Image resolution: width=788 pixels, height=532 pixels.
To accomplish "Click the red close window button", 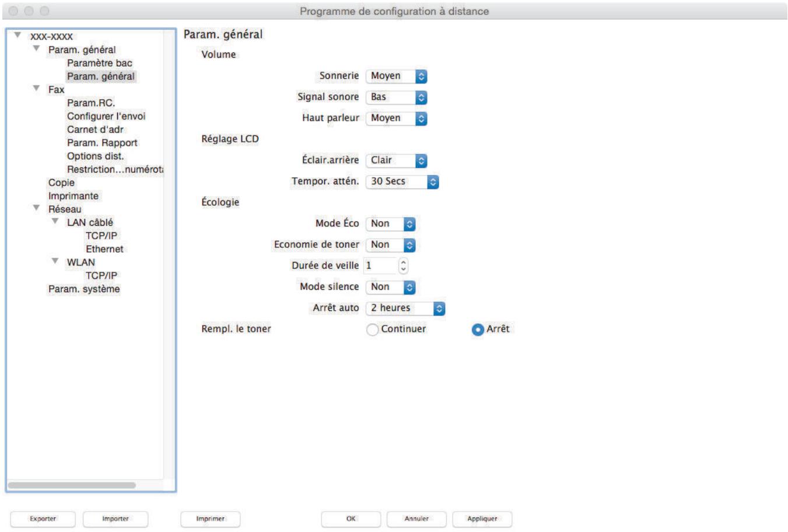I will pyautogui.click(x=13, y=11).
